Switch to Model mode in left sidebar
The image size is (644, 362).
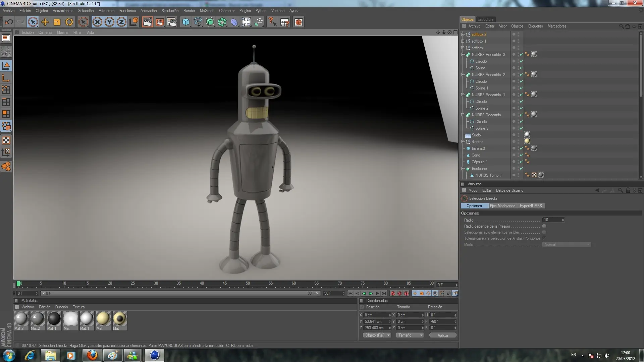[x=6, y=66]
